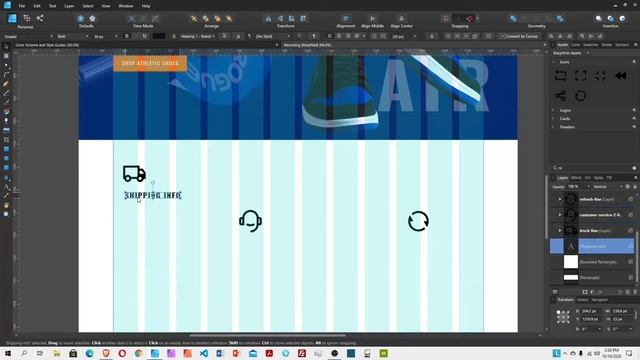Open the Heading 1 paragraph style dropdown
Viewport: 640px width, 360px height.
pos(198,36)
